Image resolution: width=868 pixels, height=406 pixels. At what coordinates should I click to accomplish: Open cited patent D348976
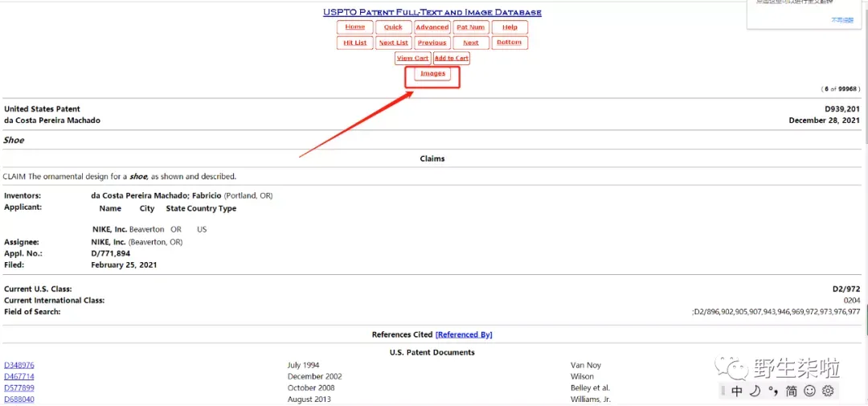(19, 365)
